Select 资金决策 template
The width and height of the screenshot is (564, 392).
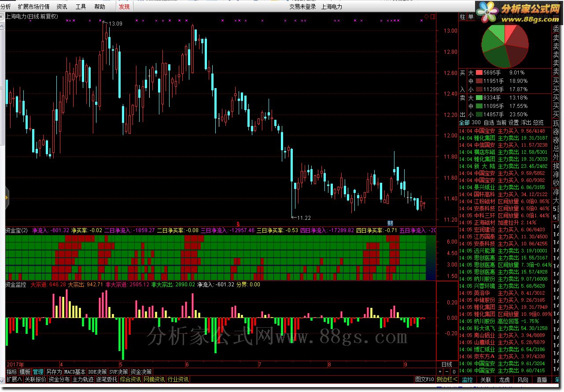[x=141, y=372]
